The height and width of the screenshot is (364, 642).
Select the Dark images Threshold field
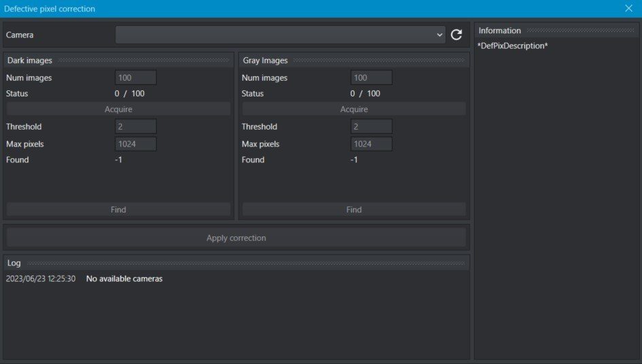[x=136, y=127]
